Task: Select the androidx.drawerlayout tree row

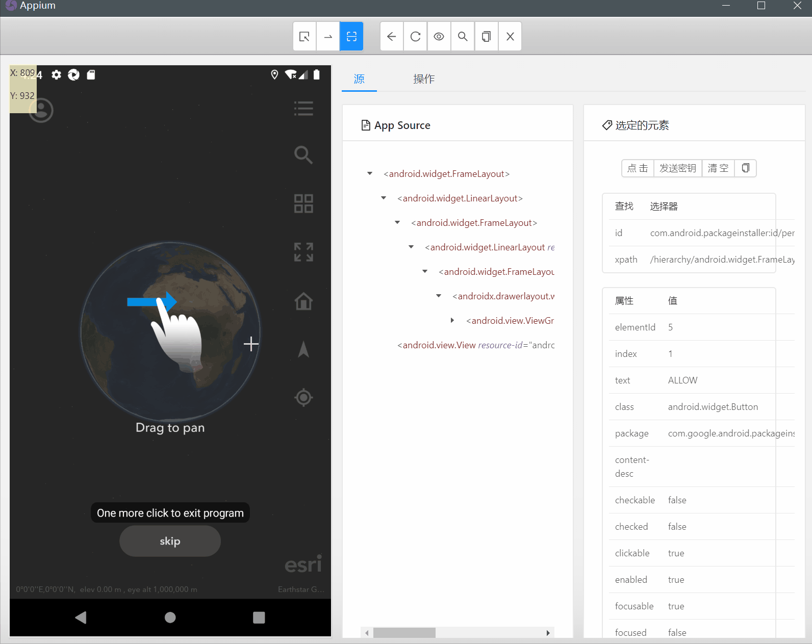Action: (503, 296)
